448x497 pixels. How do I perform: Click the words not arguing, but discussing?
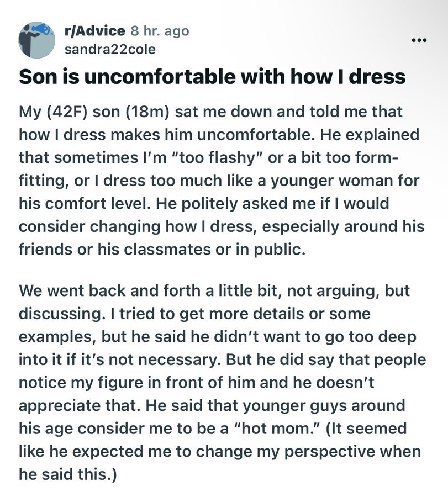tap(214, 302)
